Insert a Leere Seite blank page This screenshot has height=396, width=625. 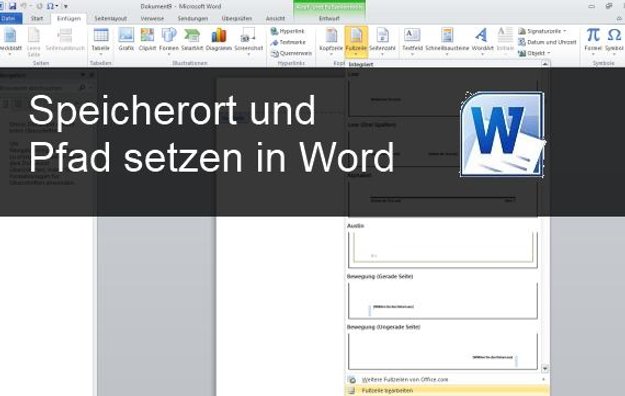click(x=34, y=42)
